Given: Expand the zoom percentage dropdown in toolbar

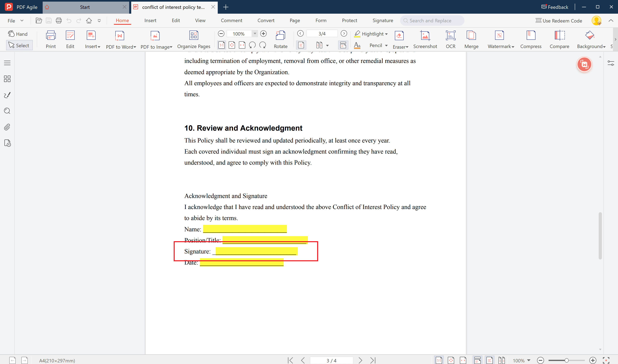Looking at the screenshot, I should point(255,34).
